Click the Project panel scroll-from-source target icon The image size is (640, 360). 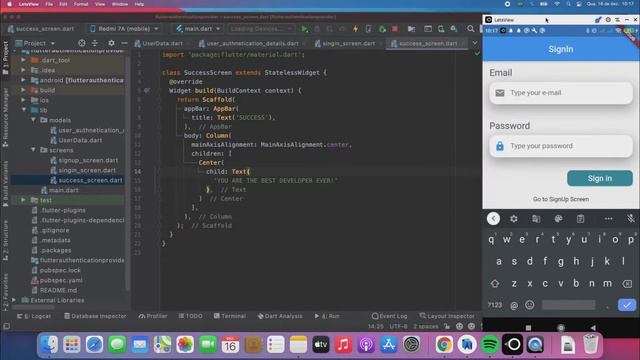click(82, 43)
